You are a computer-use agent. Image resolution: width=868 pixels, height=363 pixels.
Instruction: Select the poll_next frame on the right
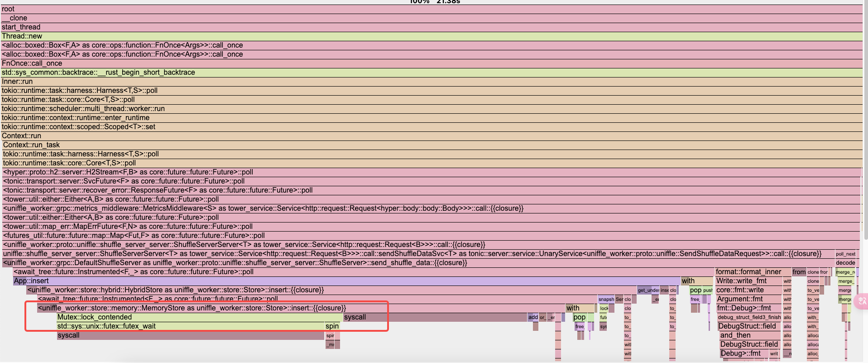845,254
